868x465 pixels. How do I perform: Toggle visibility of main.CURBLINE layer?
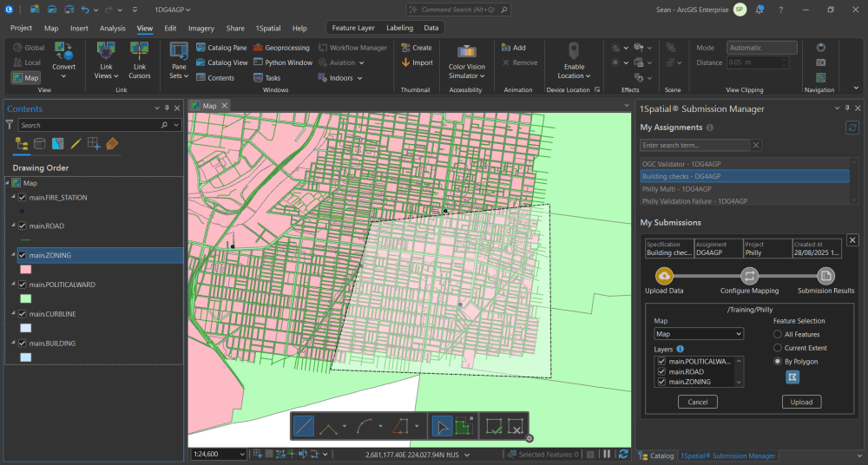23,314
